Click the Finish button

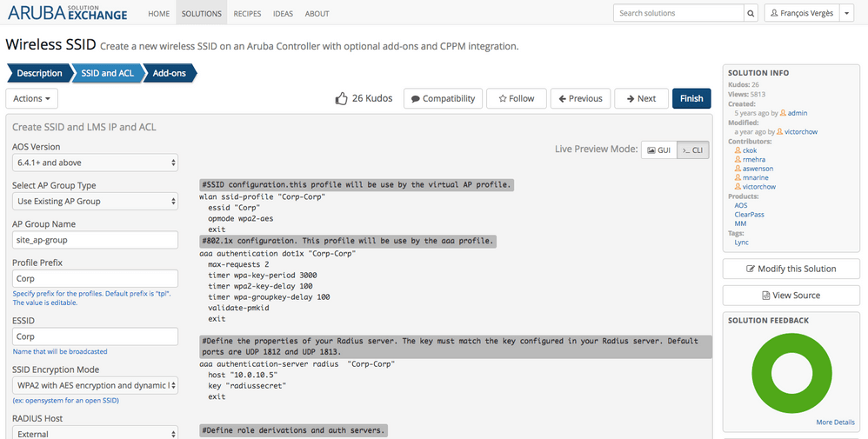click(691, 99)
